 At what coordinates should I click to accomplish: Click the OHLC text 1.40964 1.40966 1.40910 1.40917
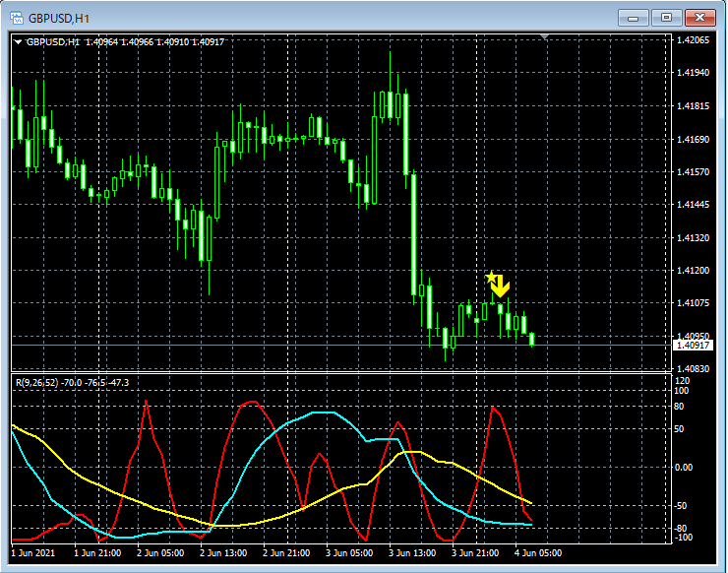point(154,41)
